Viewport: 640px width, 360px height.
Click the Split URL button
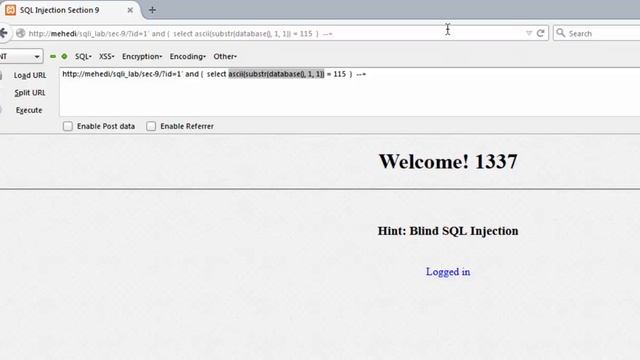30,93
